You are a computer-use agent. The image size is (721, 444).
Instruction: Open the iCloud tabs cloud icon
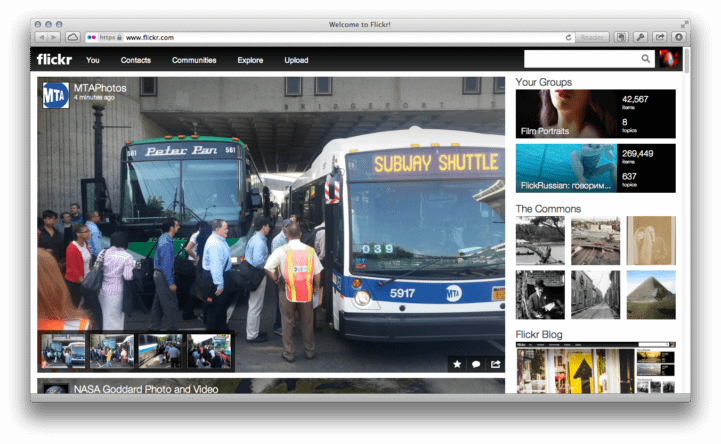point(72,37)
